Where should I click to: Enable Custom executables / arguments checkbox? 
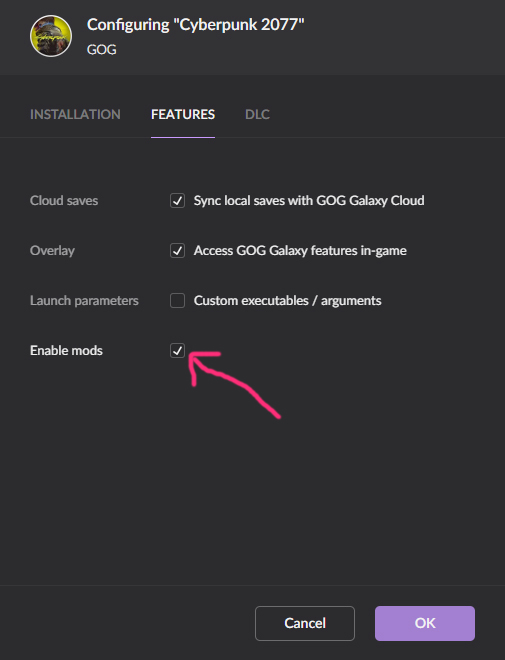coord(177,301)
